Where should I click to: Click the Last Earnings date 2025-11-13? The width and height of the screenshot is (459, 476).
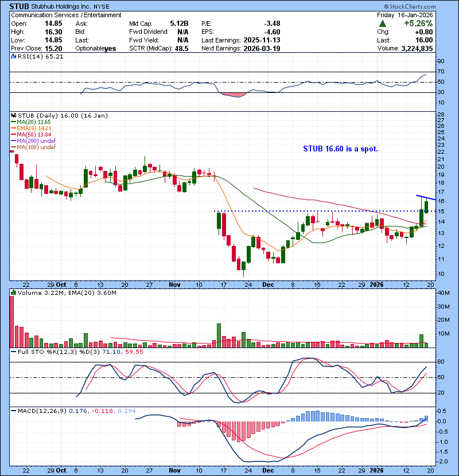tap(262, 40)
